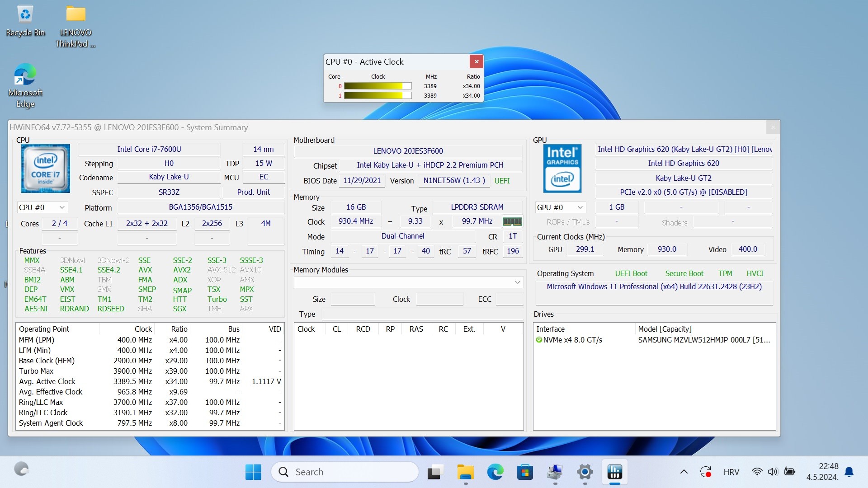The width and height of the screenshot is (868, 488).
Task: Open Microsoft Edge from the taskbar
Action: [x=495, y=472]
